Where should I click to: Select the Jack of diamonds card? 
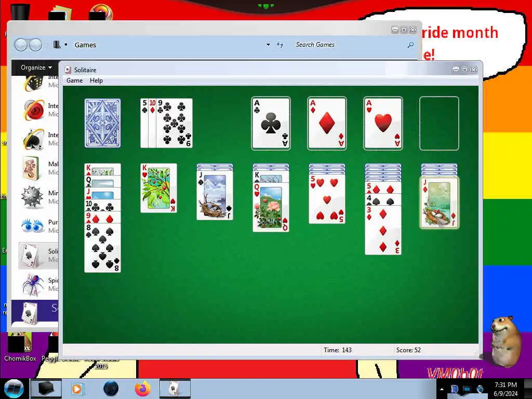(439, 202)
